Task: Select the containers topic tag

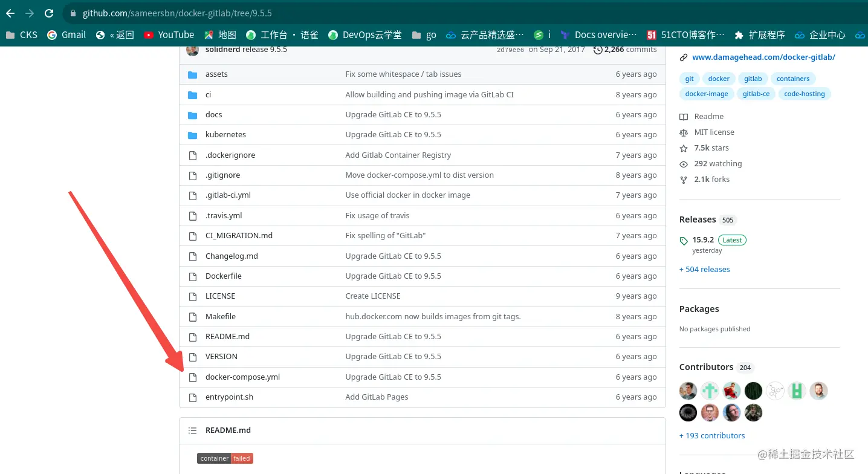Action: coord(793,79)
